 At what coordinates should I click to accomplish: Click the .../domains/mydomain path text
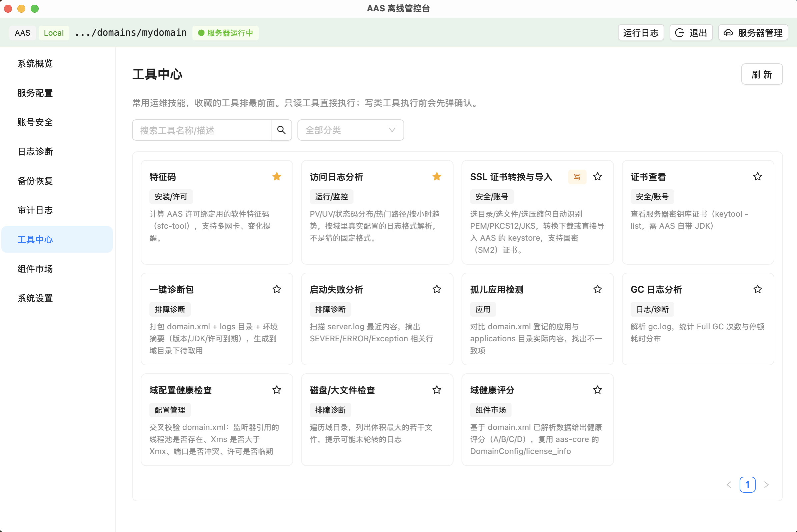pyautogui.click(x=131, y=33)
